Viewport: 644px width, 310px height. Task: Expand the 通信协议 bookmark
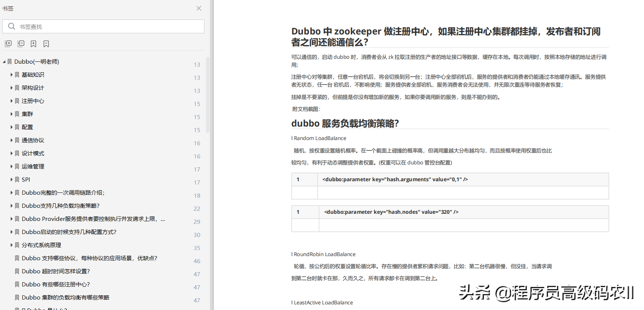[12, 140]
